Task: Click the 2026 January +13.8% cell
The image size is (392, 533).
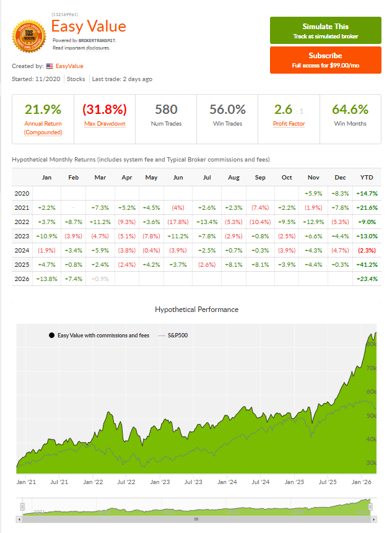Action: [x=46, y=279]
